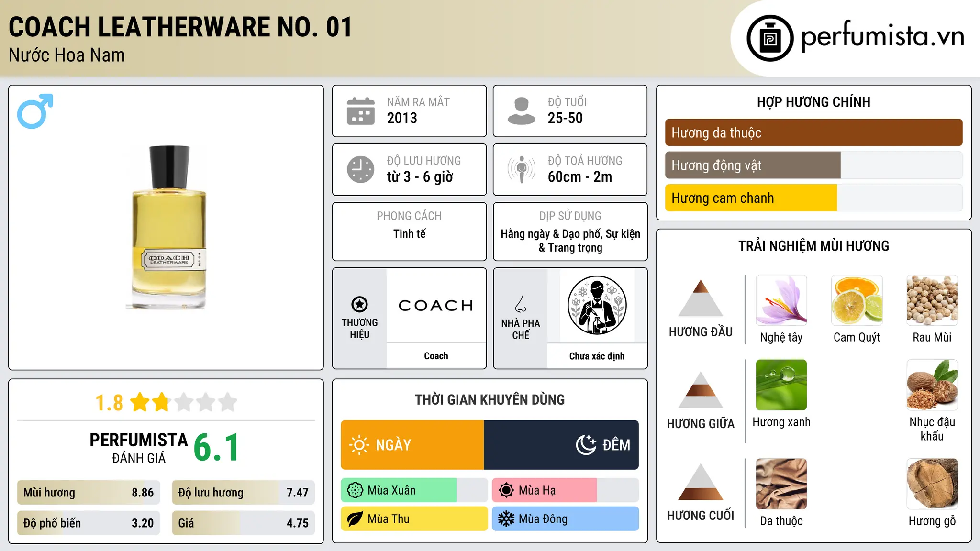
Task: Open the Cam Quýt note thumbnail
Action: (857, 300)
